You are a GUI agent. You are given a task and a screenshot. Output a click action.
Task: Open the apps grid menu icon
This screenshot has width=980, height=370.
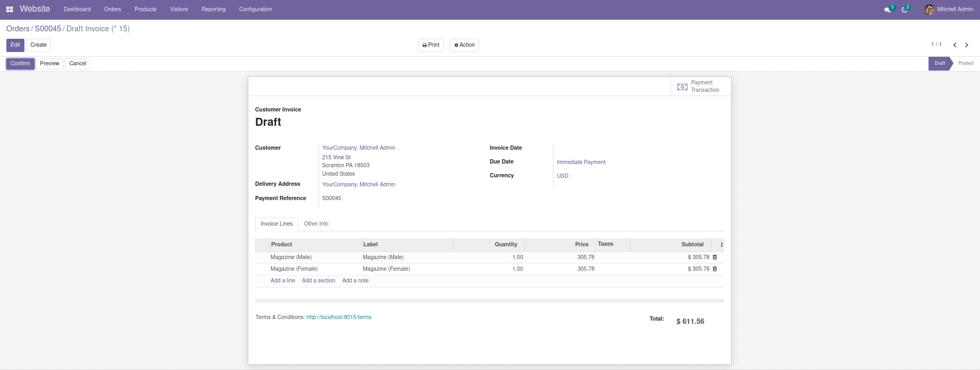coord(10,10)
